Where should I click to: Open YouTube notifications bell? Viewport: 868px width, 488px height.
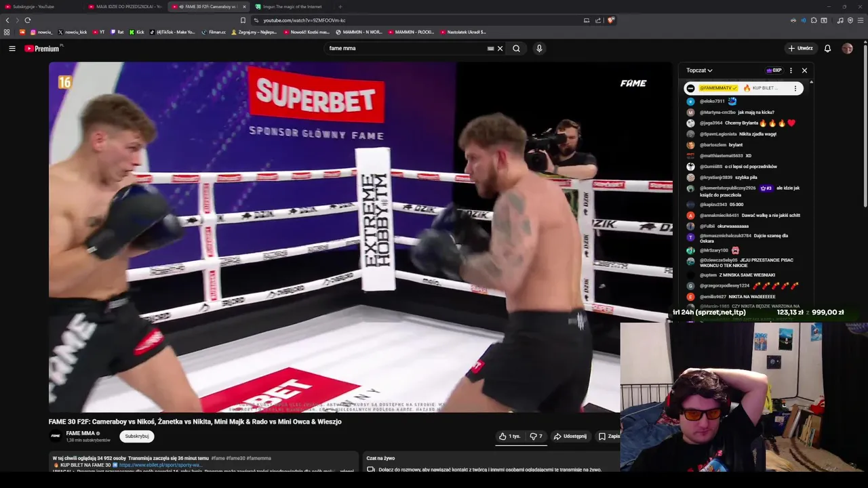click(827, 48)
